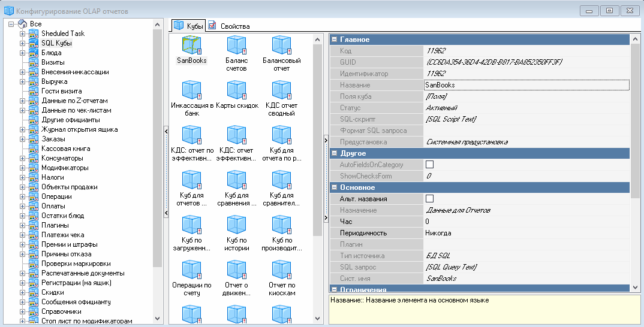Select the Операции по счету cube
Viewport: 644px width, 327px height.
coord(191,270)
